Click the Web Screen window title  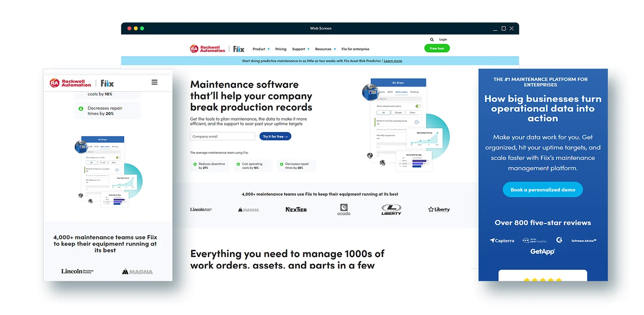pyautogui.click(x=321, y=29)
